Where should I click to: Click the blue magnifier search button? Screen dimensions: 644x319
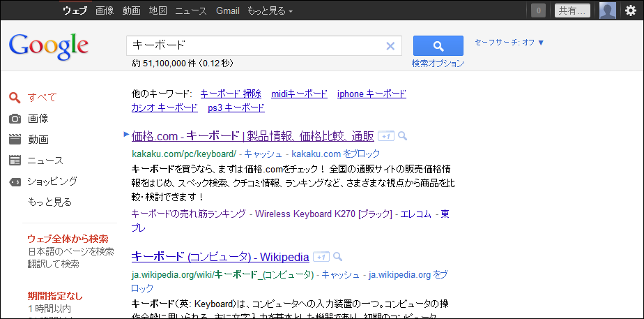tap(438, 45)
